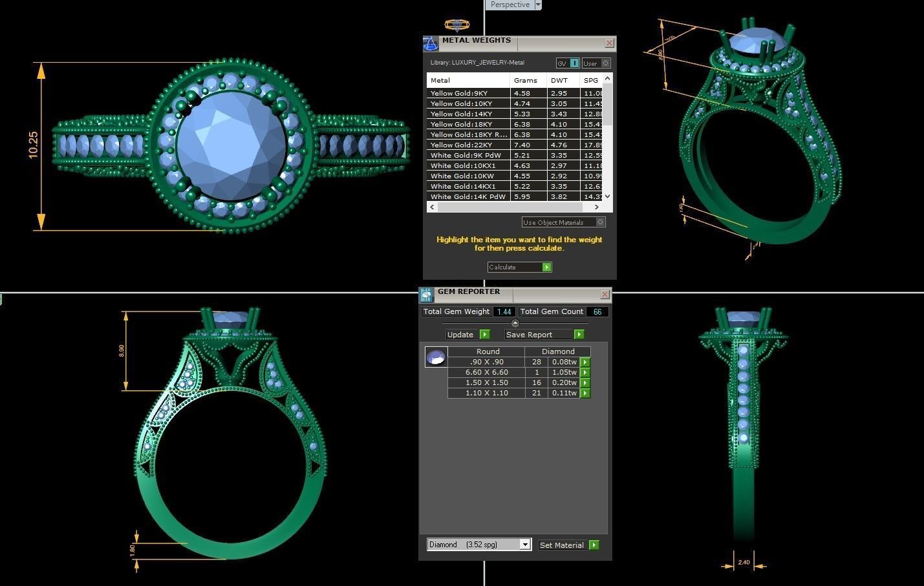Click the Gem Reporter panel icon
This screenshot has width=924, height=586.
pyautogui.click(x=425, y=295)
